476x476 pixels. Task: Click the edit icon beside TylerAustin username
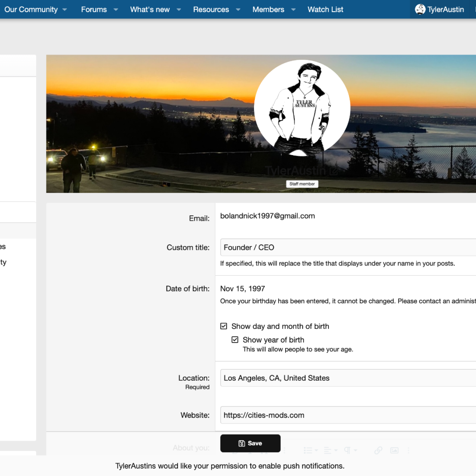coord(334,171)
